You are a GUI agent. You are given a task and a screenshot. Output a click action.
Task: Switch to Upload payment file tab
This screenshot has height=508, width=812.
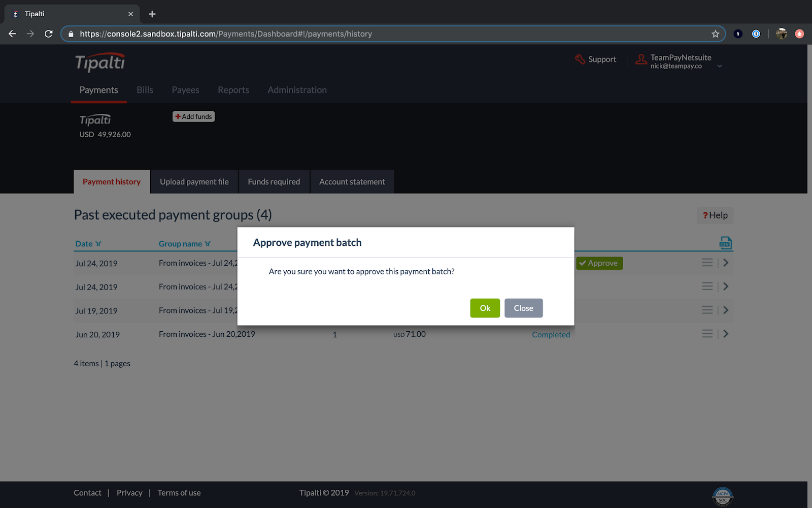[x=194, y=182]
